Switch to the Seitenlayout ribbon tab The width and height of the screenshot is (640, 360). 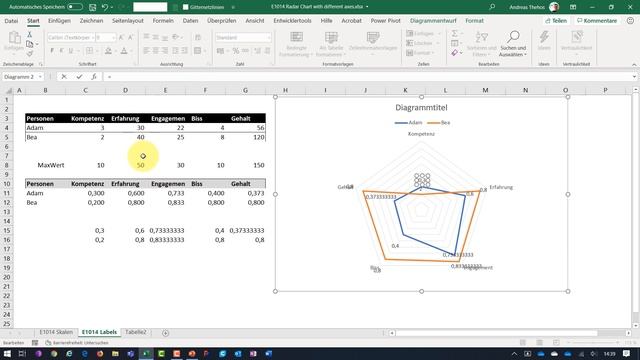pyautogui.click(x=128, y=20)
